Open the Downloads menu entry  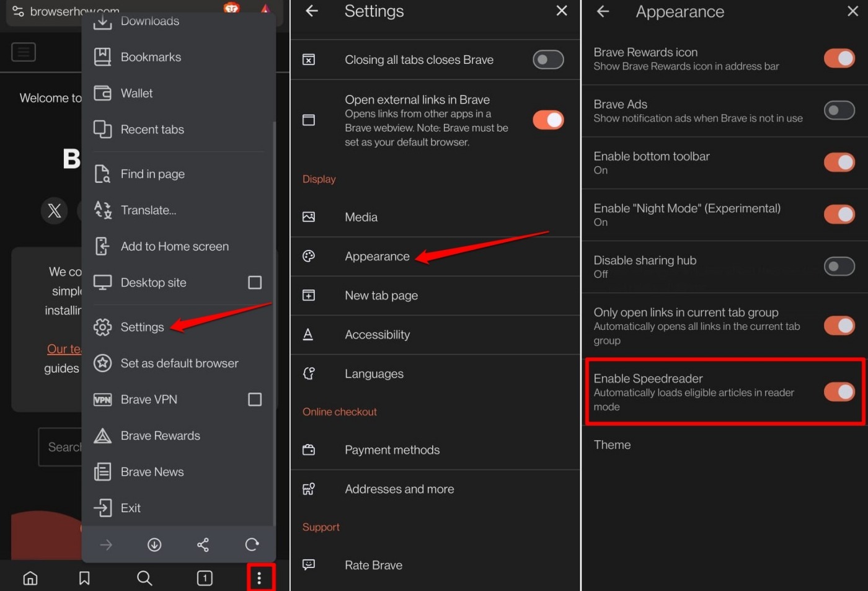(179, 21)
